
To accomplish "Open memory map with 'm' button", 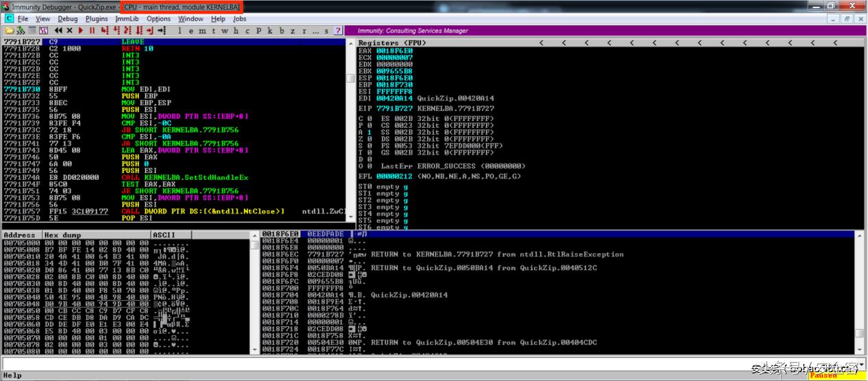I will point(201,31).
